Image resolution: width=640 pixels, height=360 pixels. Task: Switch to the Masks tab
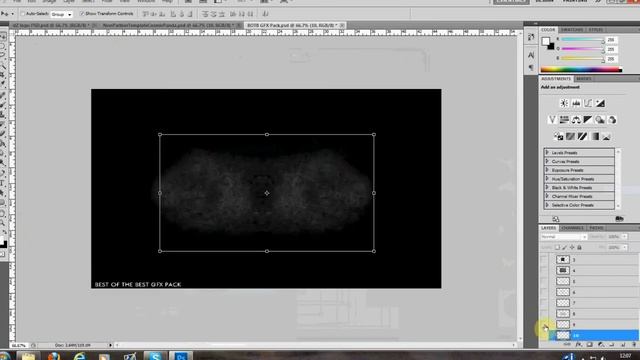click(x=584, y=79)
